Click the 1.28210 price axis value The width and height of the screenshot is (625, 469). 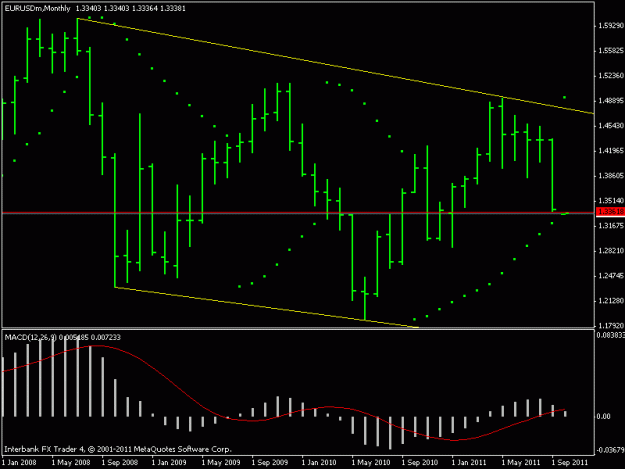click(x=611, y=251)
